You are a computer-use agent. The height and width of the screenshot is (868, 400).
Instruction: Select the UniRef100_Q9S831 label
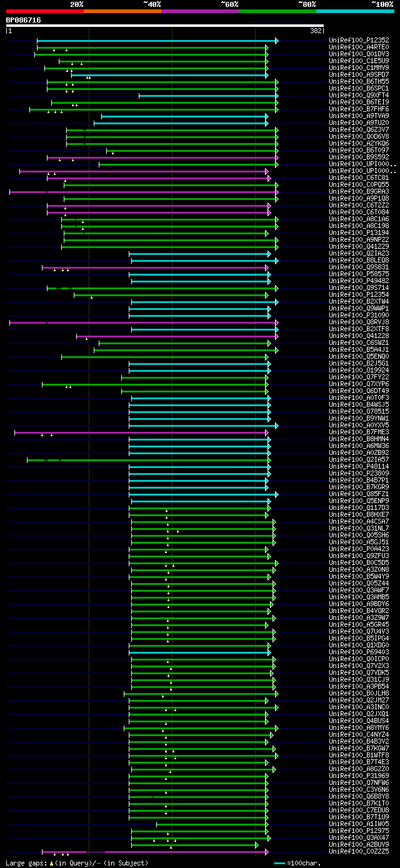click(x=359, y=267)
